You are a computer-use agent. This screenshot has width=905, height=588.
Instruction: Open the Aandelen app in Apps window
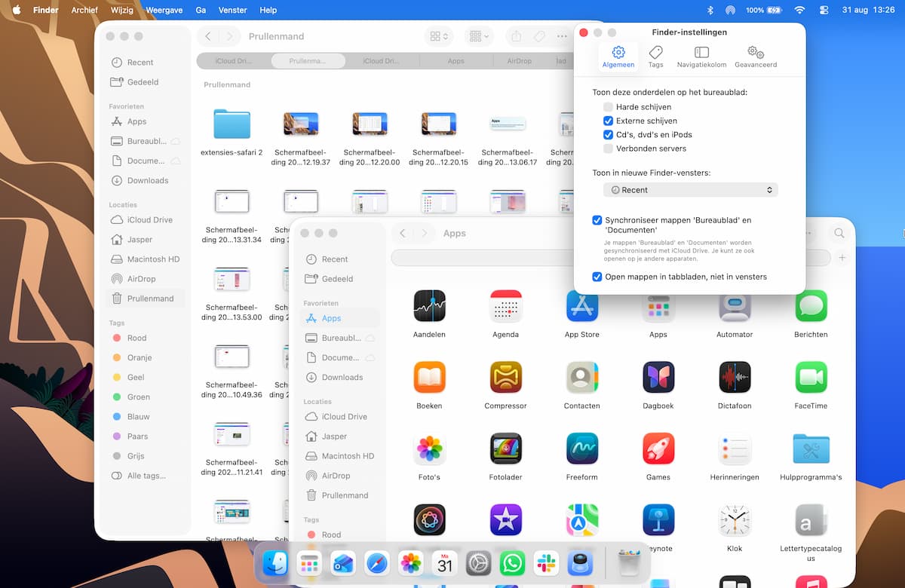(429, 306)
